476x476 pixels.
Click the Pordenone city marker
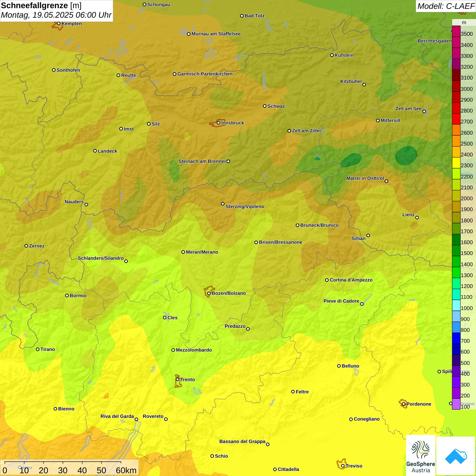[x=404, y=404]
